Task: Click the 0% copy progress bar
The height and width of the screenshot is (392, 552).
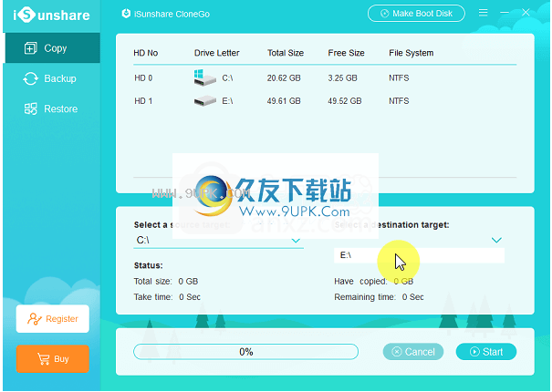Action: click(x=245, y=352)
